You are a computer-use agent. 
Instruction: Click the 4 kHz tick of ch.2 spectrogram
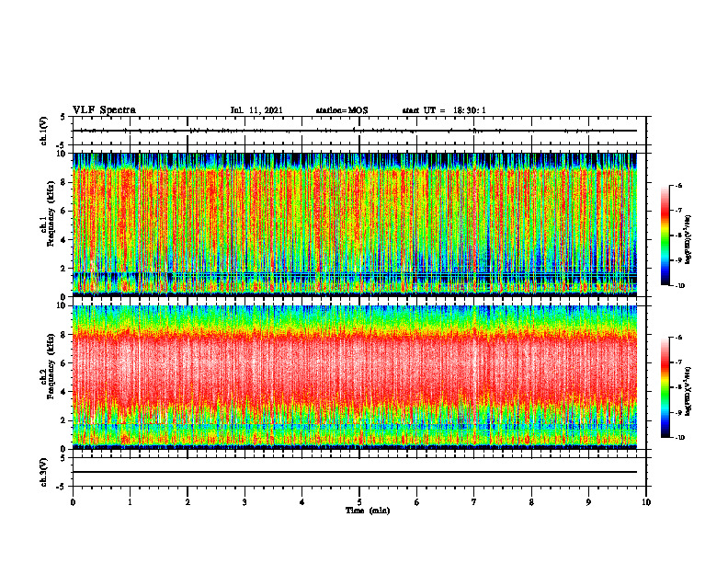click(x=64, y=392)
